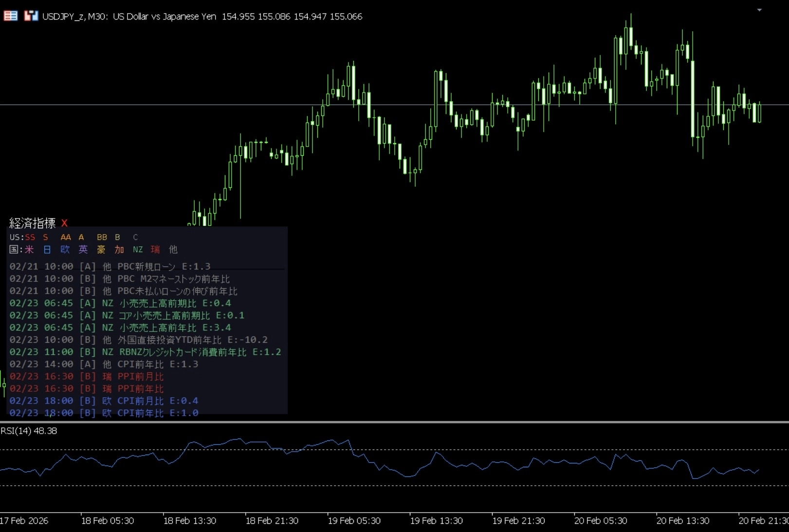The width and height of the screenshot is (789, 532).
Task: Click the RSI(14) indicator label
Action: [x=29, y=431]
